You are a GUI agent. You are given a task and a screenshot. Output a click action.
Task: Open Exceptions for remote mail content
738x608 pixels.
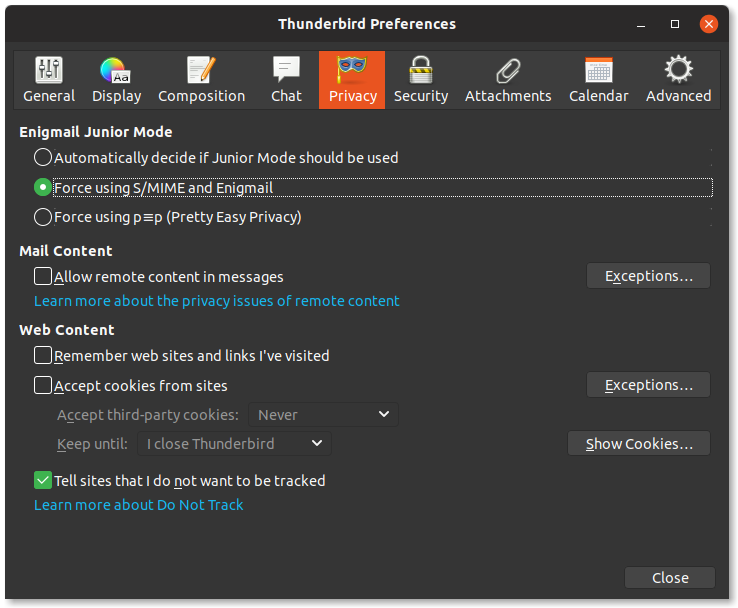point(648,276)
